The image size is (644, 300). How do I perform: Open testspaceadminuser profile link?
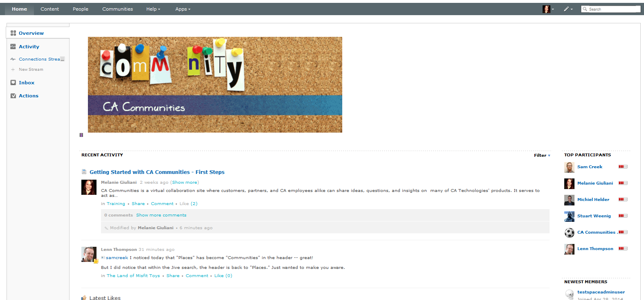pos(601,292)
